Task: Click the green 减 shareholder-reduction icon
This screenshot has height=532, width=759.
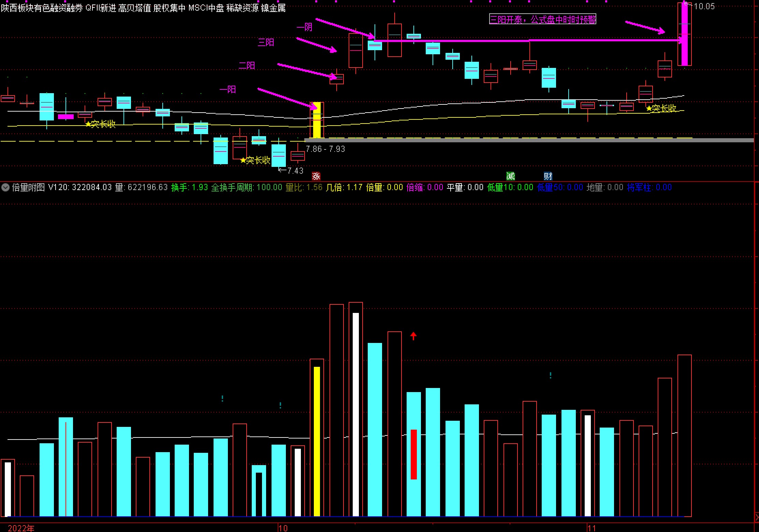Action: pyautogui.click(x=510, y=176)
